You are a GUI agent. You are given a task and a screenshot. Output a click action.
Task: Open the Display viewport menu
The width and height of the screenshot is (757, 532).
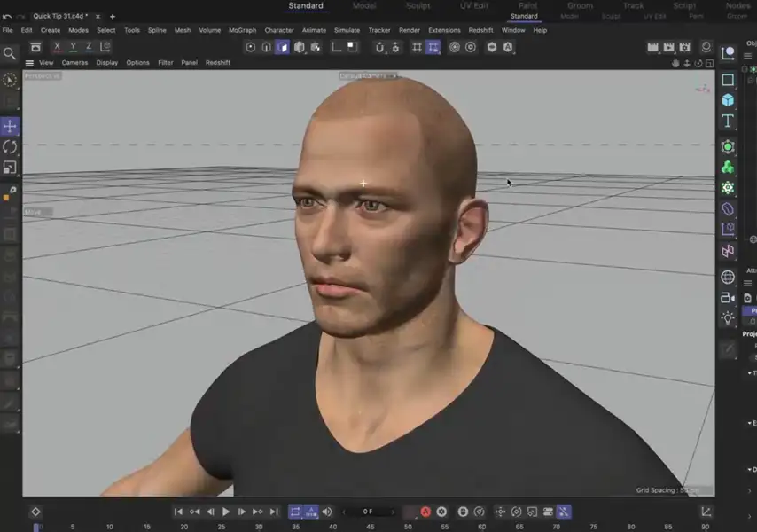(108, 63)
